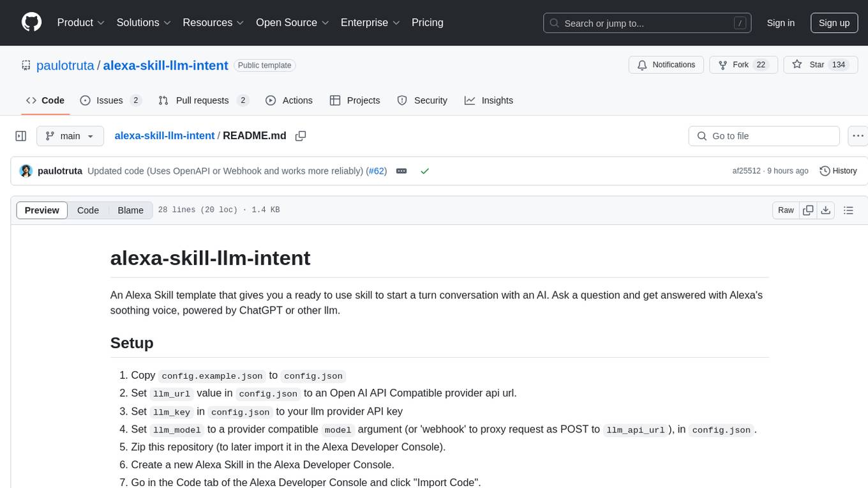868x488 pixels.
Task: Switch to the Security tab
Action: tap(423, 100)
